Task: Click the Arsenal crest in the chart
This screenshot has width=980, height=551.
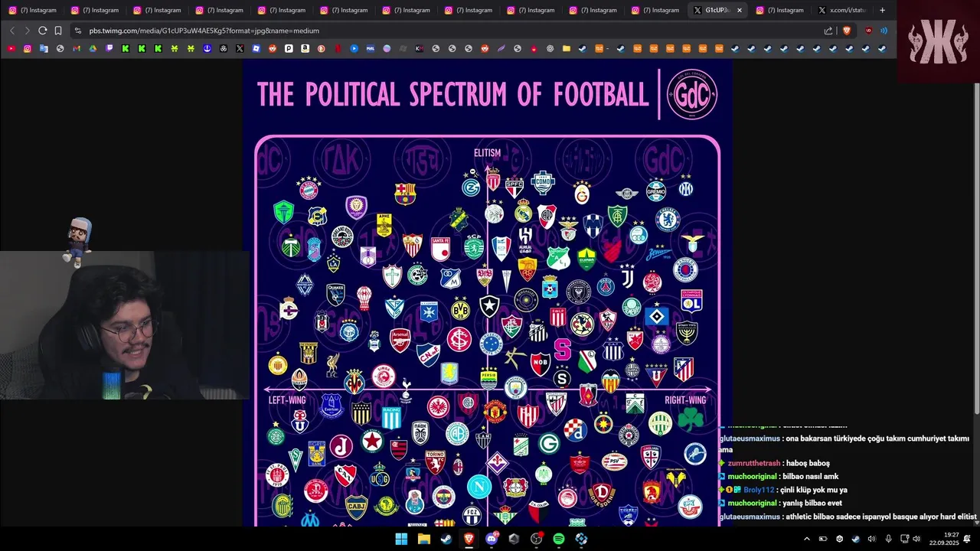Action: point(400,340)
